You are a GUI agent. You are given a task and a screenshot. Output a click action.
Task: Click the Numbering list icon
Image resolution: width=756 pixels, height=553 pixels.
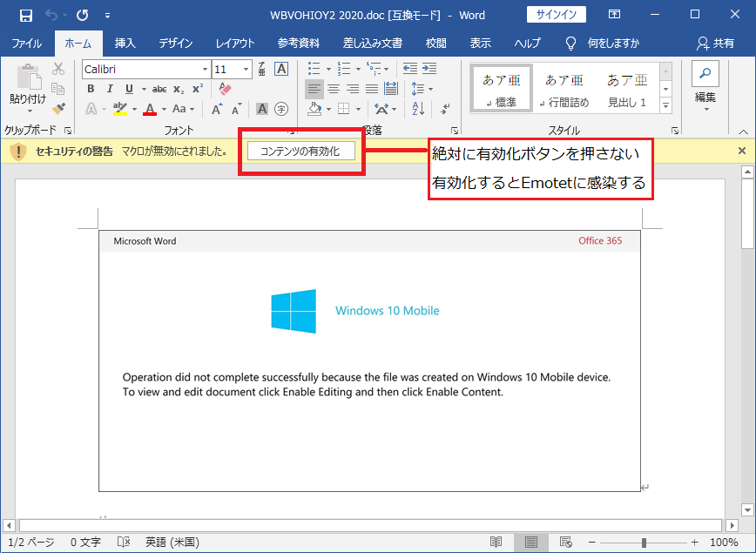(344, 69)
